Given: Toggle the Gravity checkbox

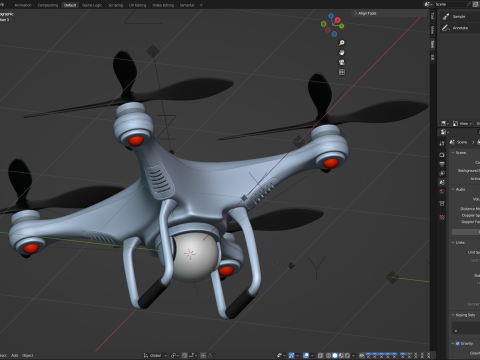Looking at the screenshot, I should coord(458,343).
